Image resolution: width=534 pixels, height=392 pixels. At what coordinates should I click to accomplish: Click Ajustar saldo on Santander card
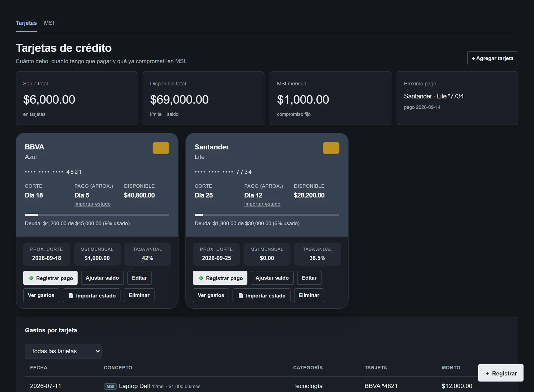click(x=272, y=278)
